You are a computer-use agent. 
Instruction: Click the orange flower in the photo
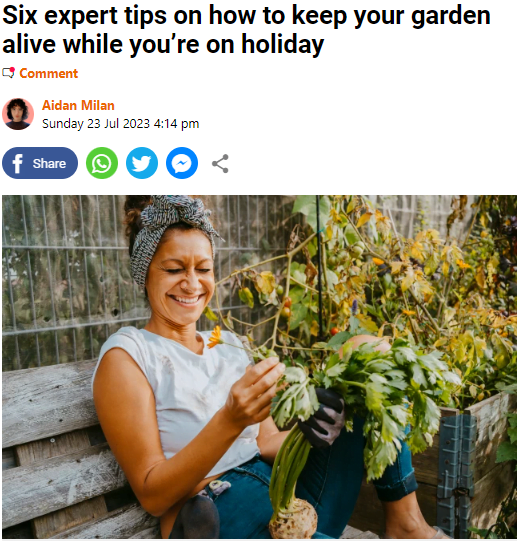pos(215,337)
